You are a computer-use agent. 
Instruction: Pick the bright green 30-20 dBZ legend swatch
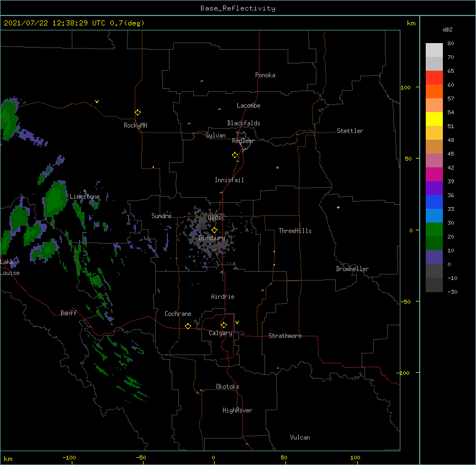tap(434, 230)
